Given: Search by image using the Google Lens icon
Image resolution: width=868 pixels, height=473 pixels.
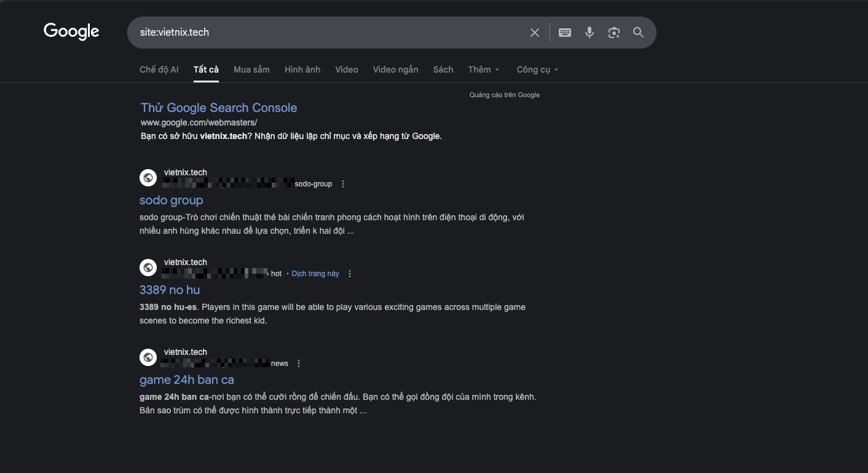Looking at the screenshot, I should tap(614, 32).
